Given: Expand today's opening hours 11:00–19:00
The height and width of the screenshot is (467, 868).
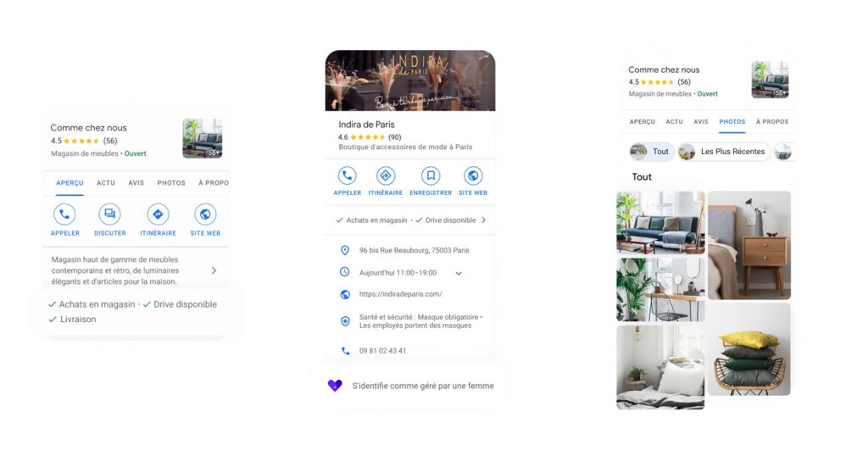Looking at the screenshot, I should coord(459,273).
